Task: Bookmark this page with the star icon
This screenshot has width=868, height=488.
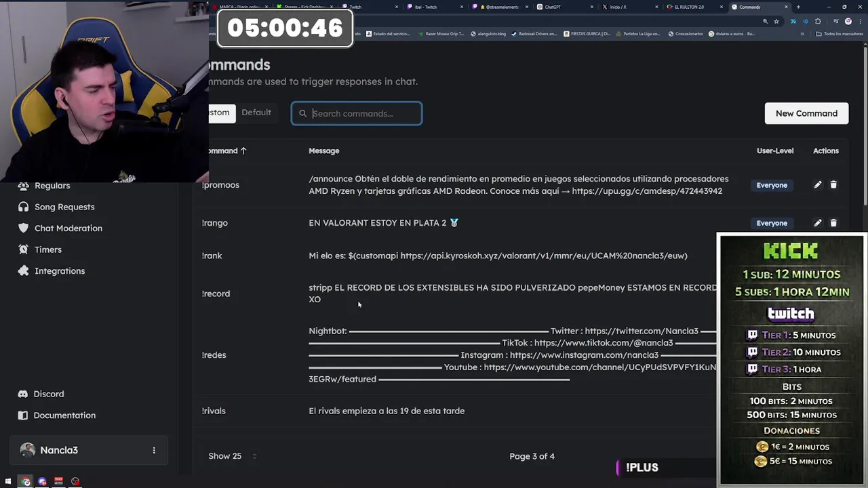Action: click(x=776, y=21)
